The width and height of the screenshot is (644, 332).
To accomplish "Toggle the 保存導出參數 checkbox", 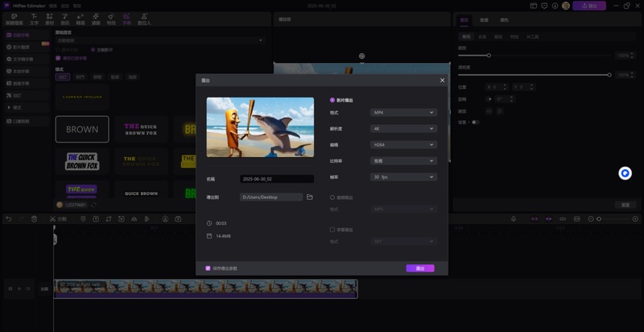I will pos(208,268).
